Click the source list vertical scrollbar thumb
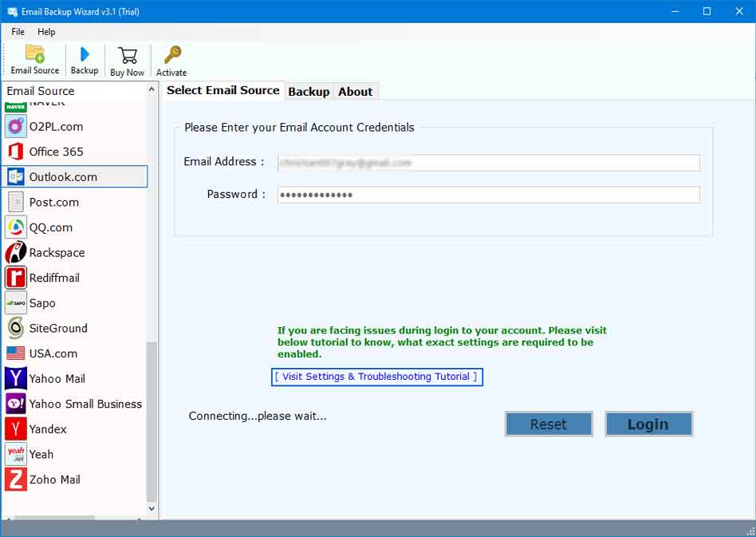 tap(152, 421)
